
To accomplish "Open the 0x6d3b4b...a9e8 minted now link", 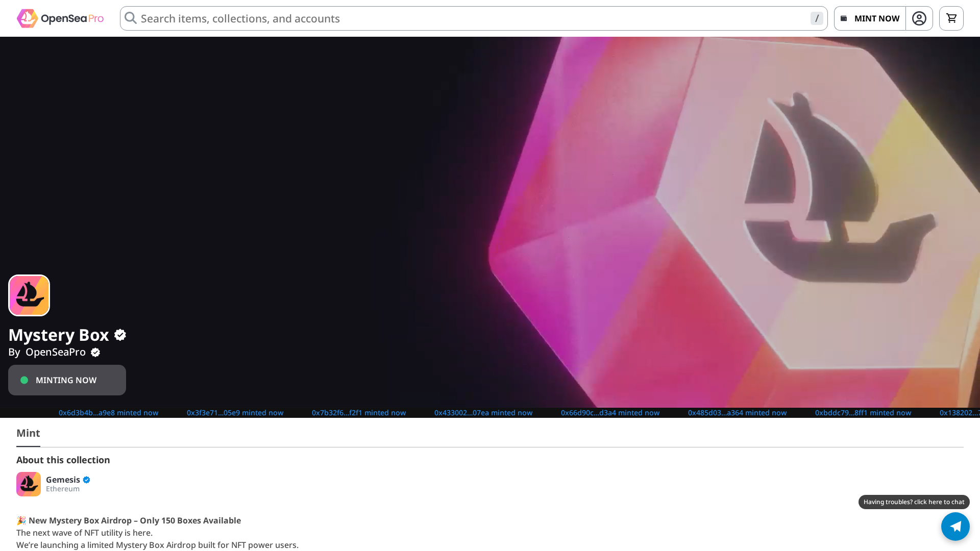I will (108, 413).
